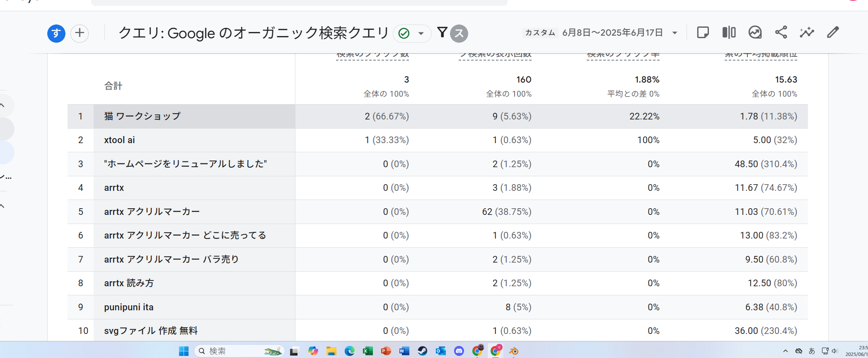Open the insights icon in the report header

(x=755, y=32)
